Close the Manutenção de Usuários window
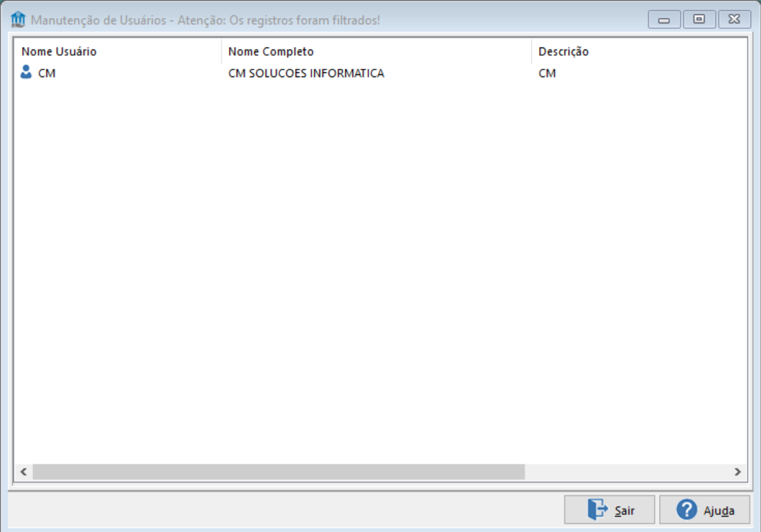The height and width of the screenshot is (532, 761). (x=734, y=19)
